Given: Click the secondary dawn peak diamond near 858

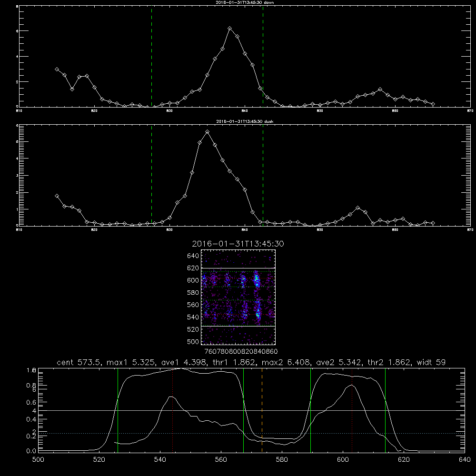Looking at the screenshot, I should [380, 89].
